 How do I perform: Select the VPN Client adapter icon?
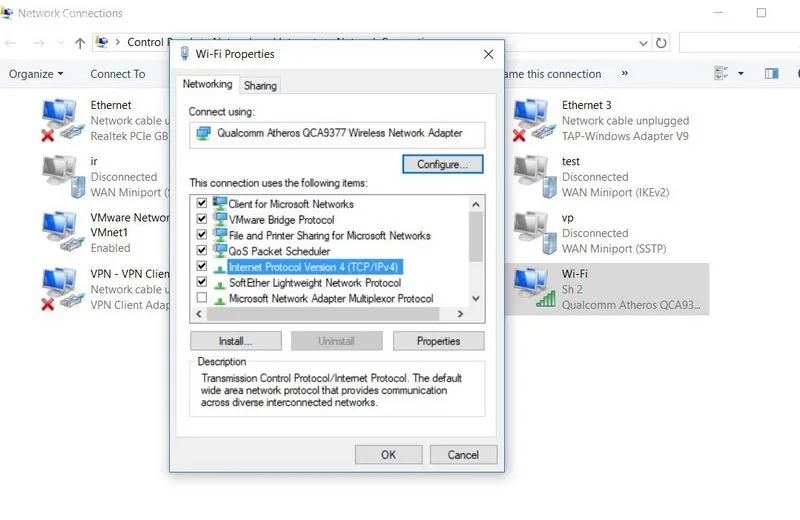pos(62,289)
